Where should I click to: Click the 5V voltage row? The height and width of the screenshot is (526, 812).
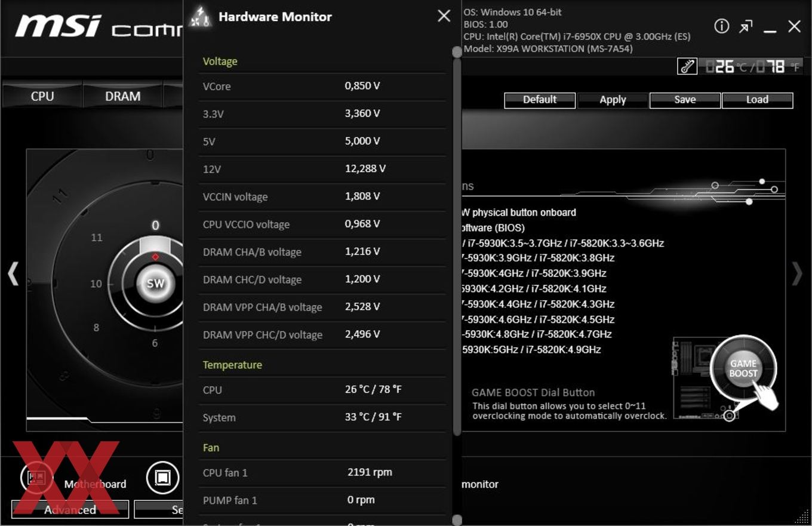(x=322, y=142)
